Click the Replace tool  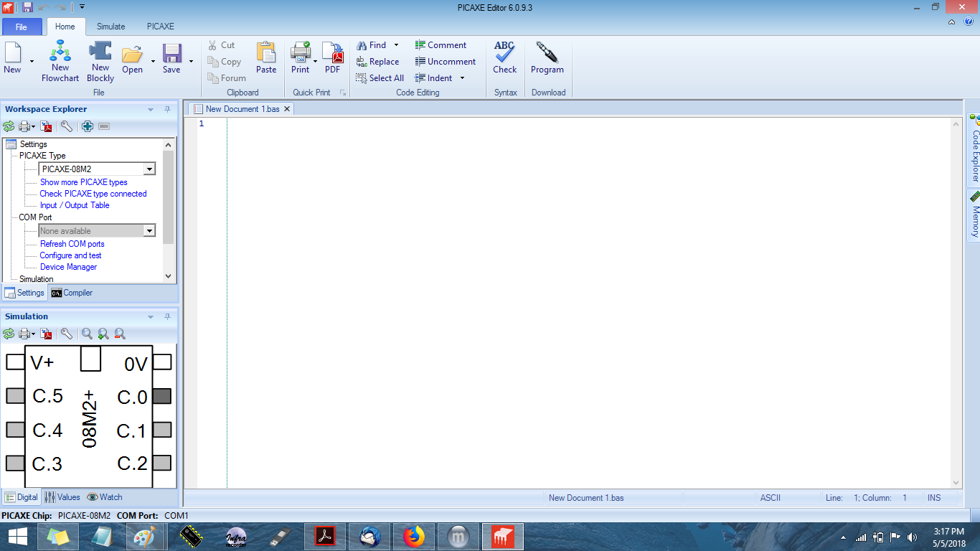(377, 62)
